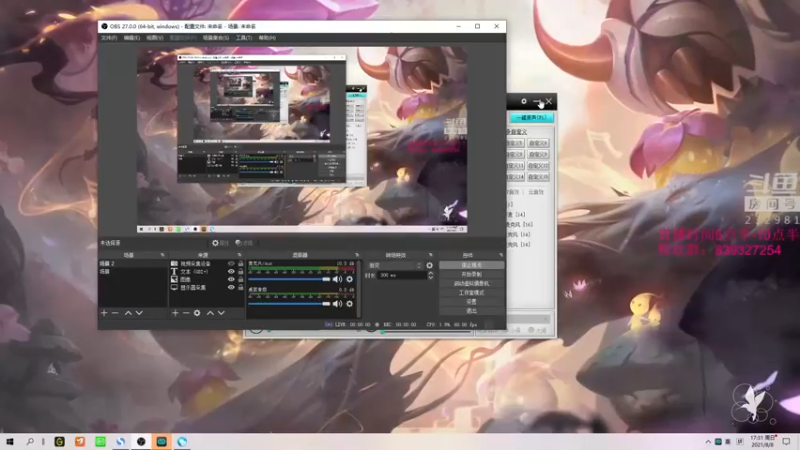Image resolution: width=800 pixels, height=450 pixels.
Task: Mute the 桌面音频 channel speaker icon
Action: (337, 304)
